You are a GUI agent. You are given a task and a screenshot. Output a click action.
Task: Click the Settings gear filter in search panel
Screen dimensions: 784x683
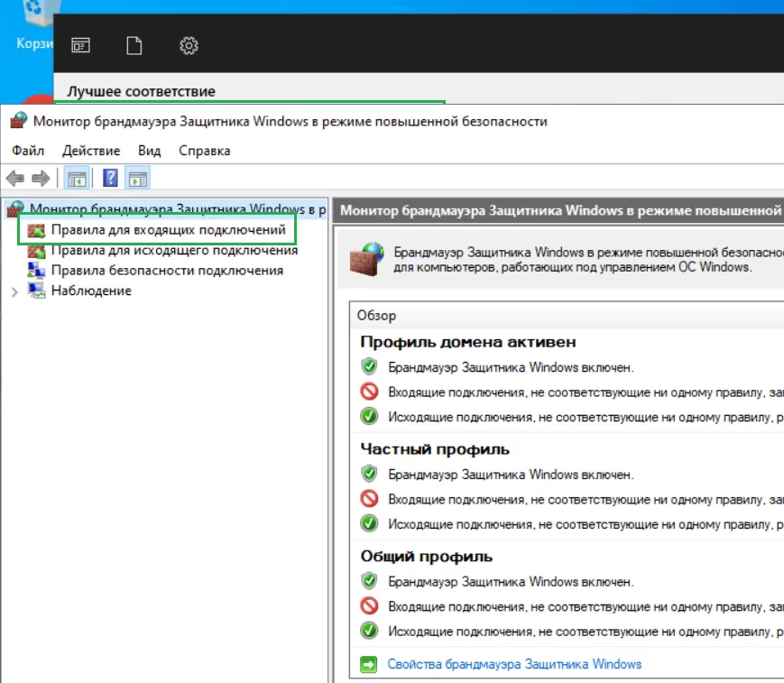coord(189,45)
